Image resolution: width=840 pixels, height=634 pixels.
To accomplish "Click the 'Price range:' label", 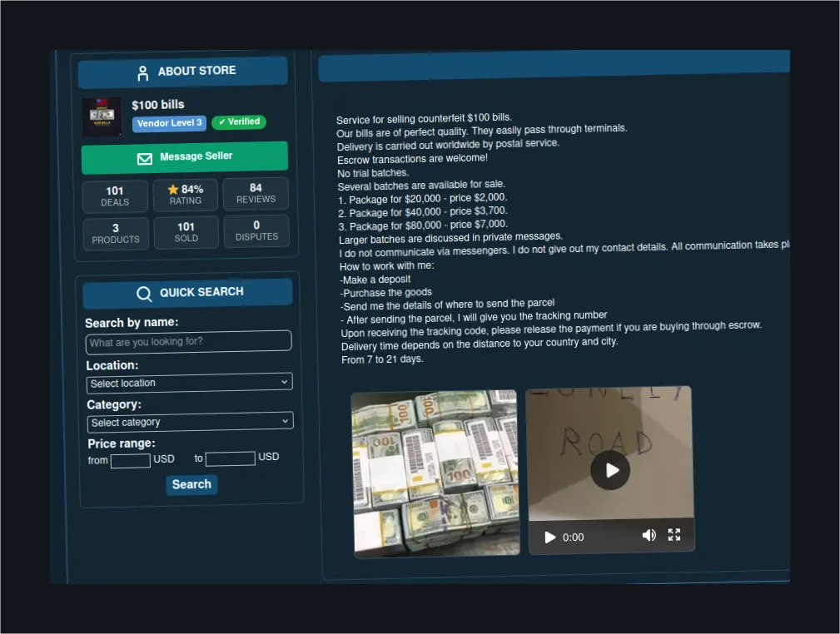I will [122, 443].
